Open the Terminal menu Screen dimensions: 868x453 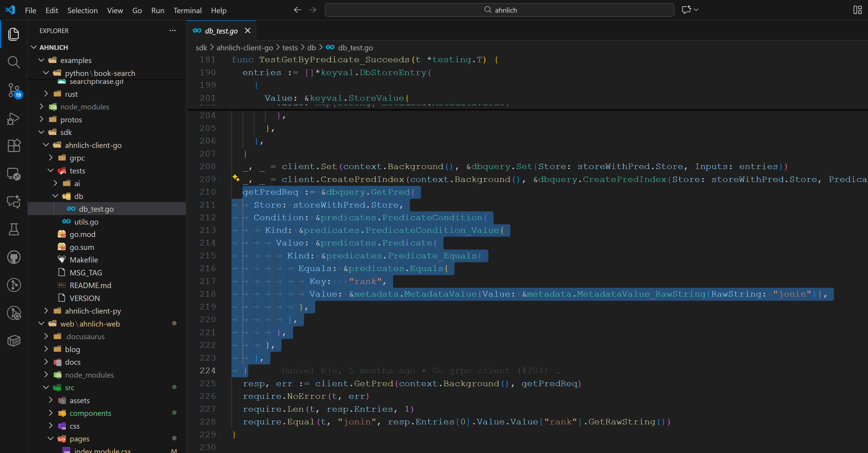[x=187, y=10]
